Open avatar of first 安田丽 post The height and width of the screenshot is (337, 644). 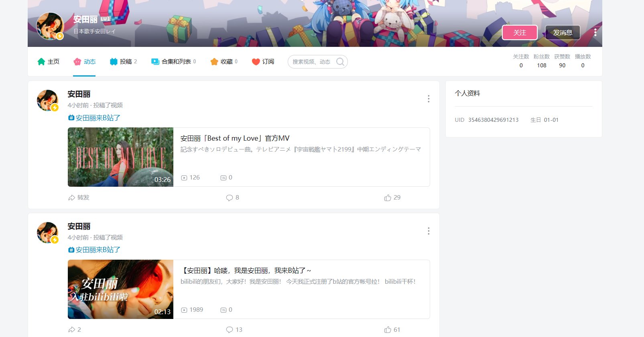(47, 100)
